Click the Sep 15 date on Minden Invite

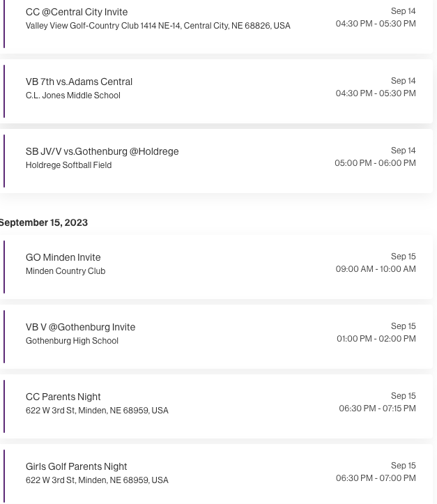pyautogui.click(x=404, y=257)
